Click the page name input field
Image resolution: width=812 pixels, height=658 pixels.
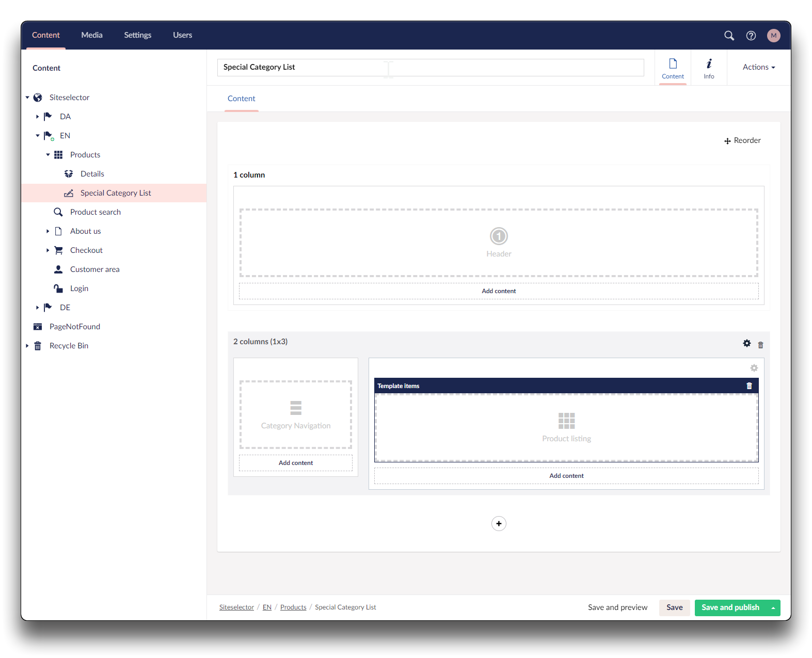pyautogui.click(x=430, y=68)
